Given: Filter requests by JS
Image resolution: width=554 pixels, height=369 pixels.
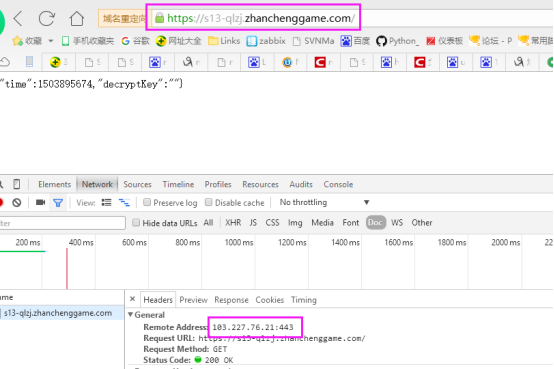Looking at the screenshot, I should click(253, 223).
